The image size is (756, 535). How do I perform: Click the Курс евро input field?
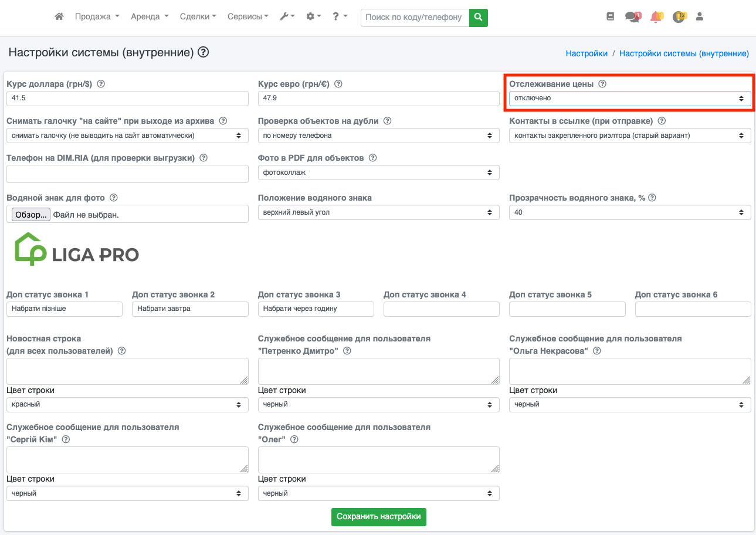[x=378, y=99]
